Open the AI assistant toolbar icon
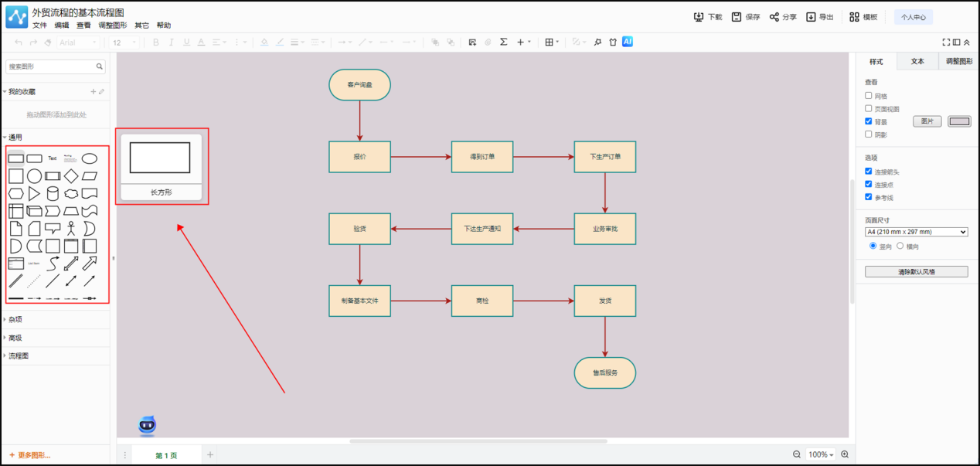Image resolution: width=980 pixels, height=466 pixels. 628,42
